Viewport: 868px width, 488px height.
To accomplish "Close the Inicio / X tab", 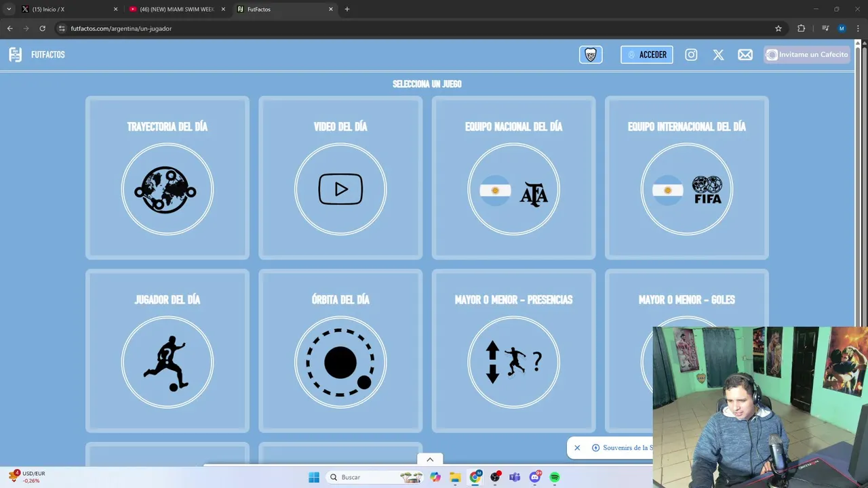I will click(x=115, y=9).
